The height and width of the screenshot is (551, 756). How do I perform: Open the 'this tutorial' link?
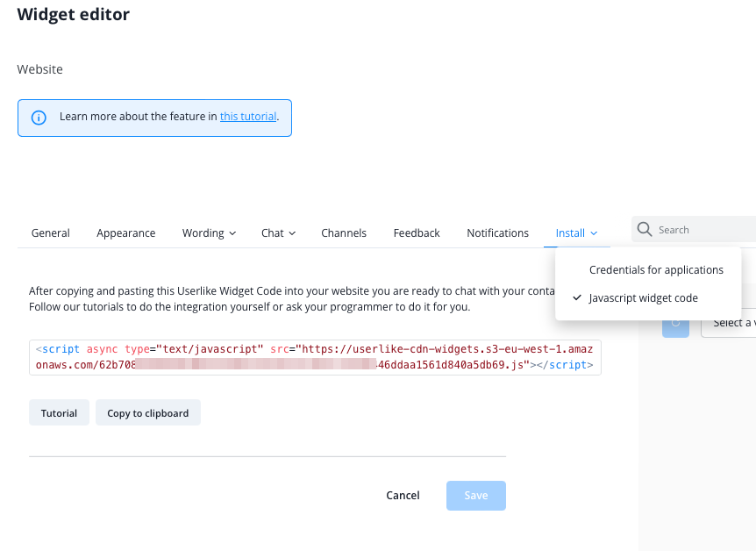[247, 117]
